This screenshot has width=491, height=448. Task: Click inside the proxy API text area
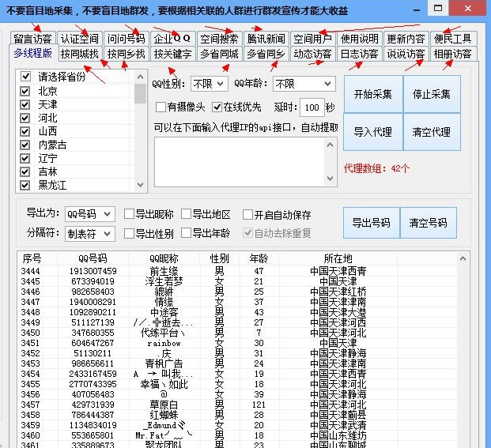tap(240, 162)
